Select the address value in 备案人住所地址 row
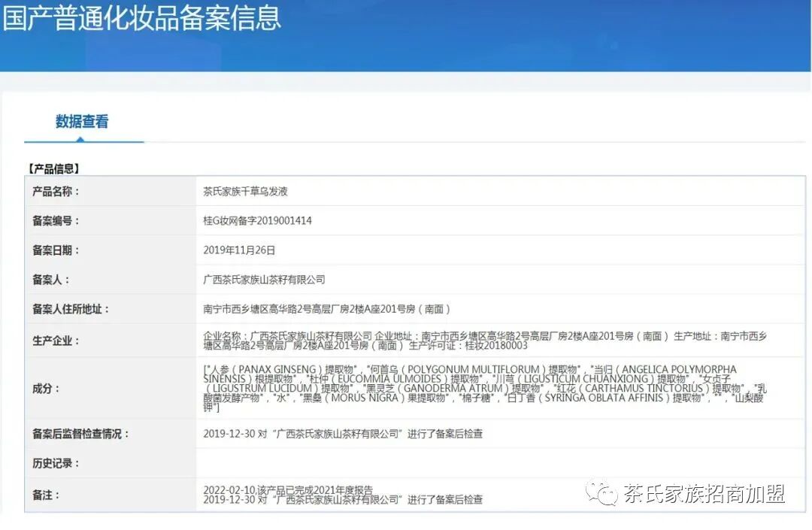Viewport: 812px width, 530px height. (327, 310)
